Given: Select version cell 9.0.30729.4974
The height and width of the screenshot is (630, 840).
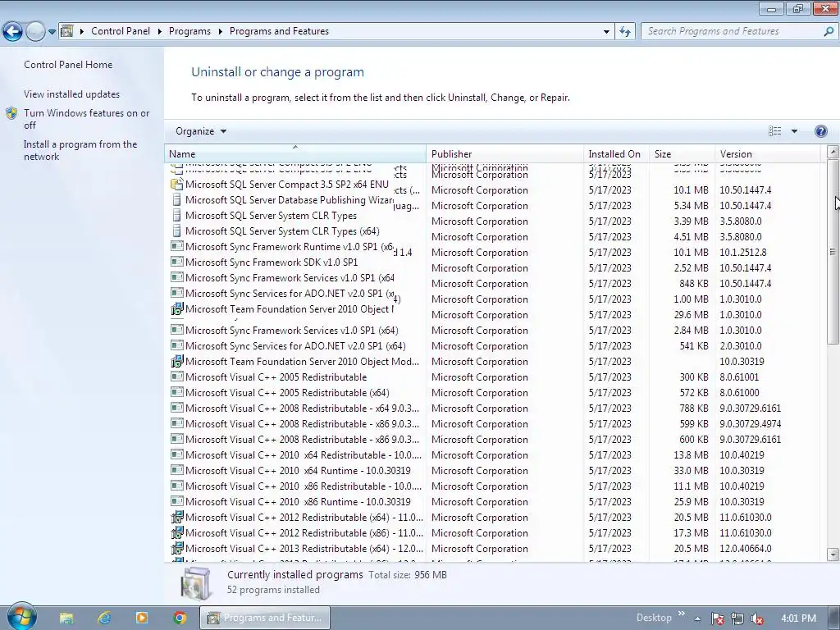Looking at the screenshot, I should tap(750, 424).
